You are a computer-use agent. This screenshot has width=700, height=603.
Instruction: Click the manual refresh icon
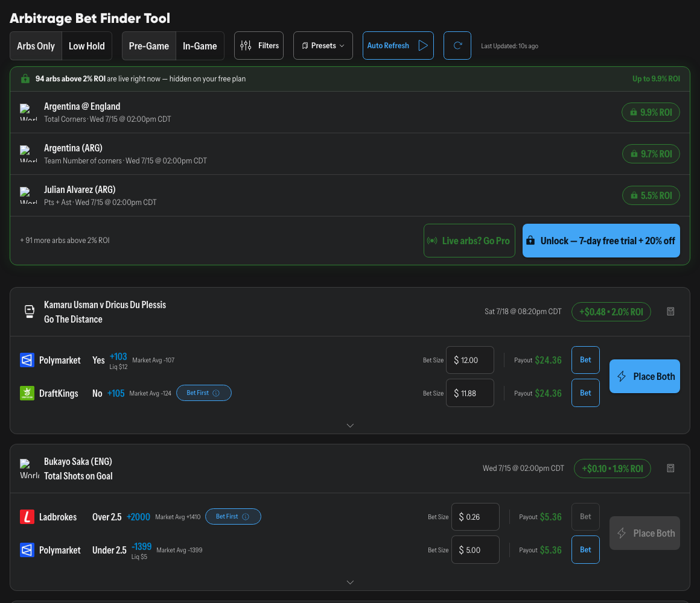(x=457, y=45)
